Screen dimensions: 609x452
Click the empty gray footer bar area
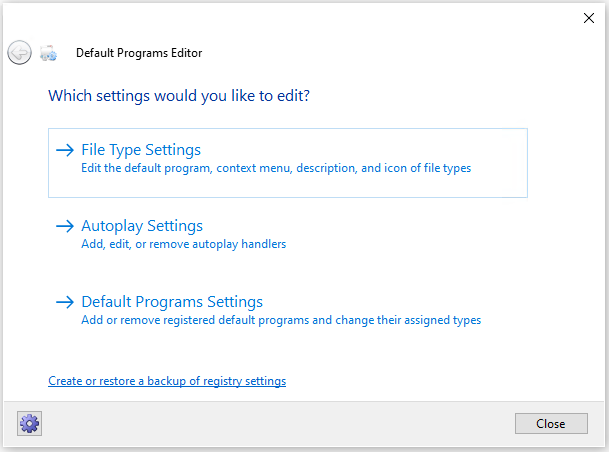(x=280, y=424)
